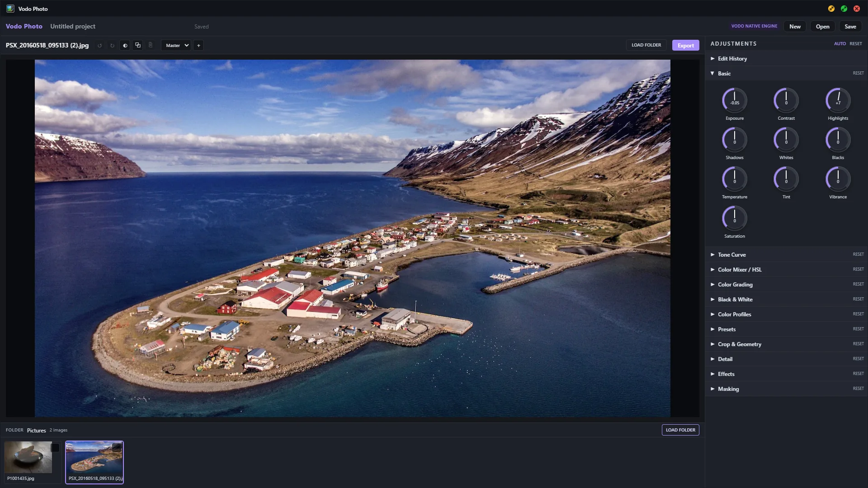
Task: Click the paste settings icon
Action: (151, 45)
